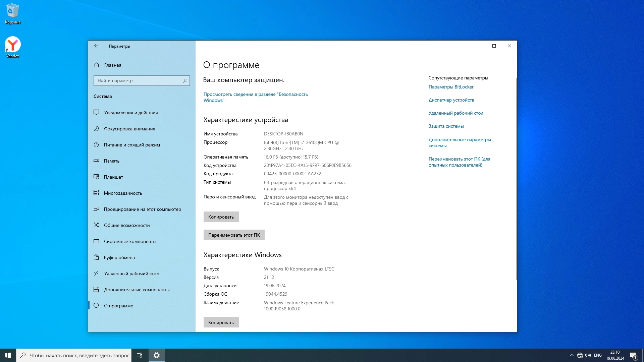Copy device specifications with Копировать button
Image resolution: width=644 pixels, height=362 pixels.
click(x=221, y=217)
